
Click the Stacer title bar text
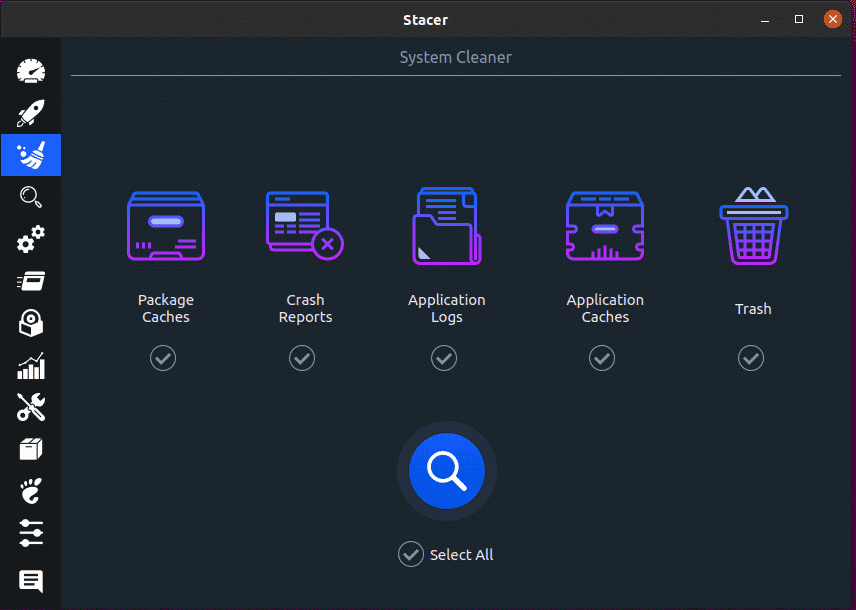(425, 20)
